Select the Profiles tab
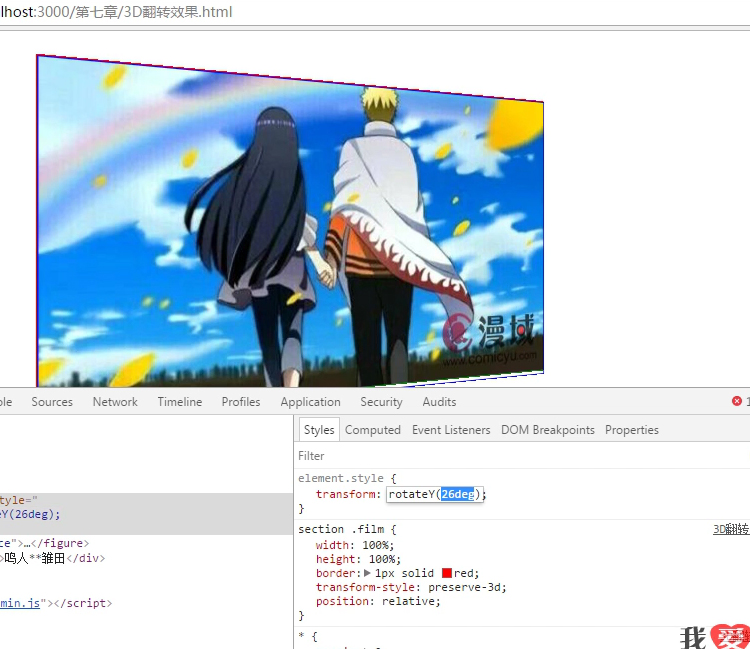Viewport: 750px width, 649px height. (241, 402)
